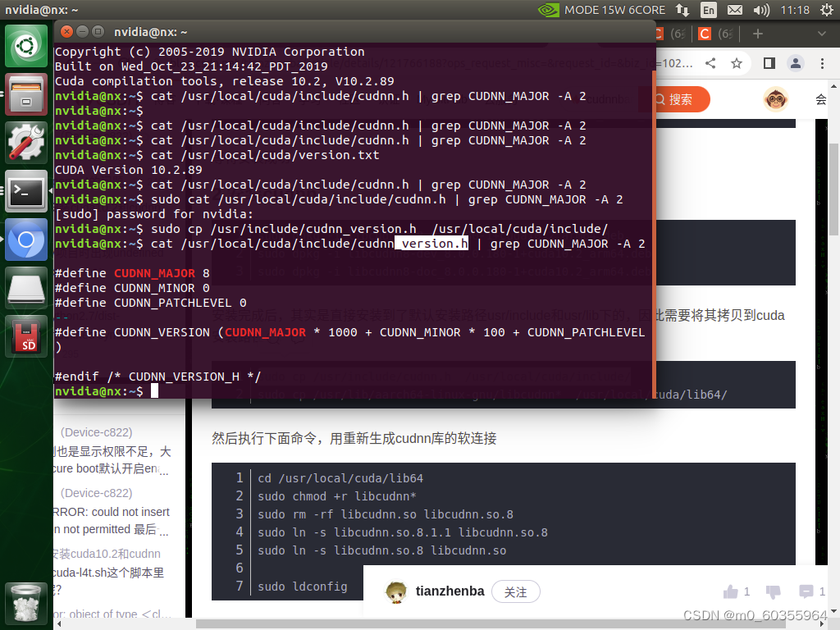This screenshot has width=840, height=630.
Task: Maximize the terminal window
Action: click(x=98, y=32)
